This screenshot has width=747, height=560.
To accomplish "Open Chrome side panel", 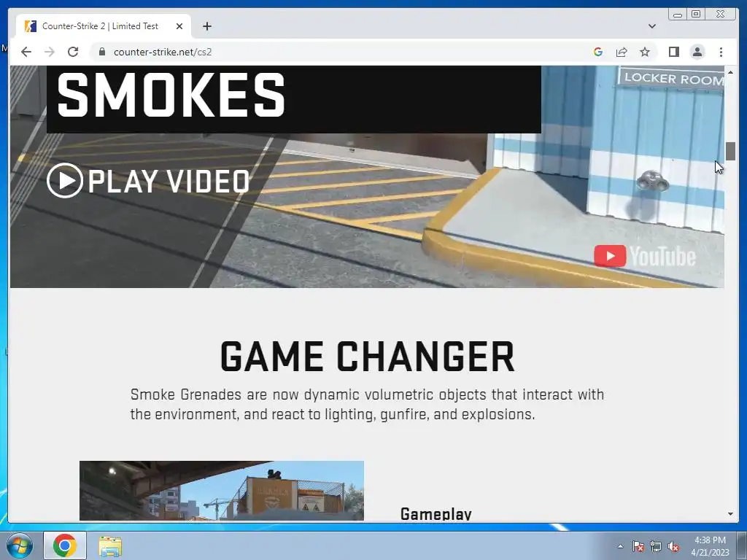I will tap(673, 52).
